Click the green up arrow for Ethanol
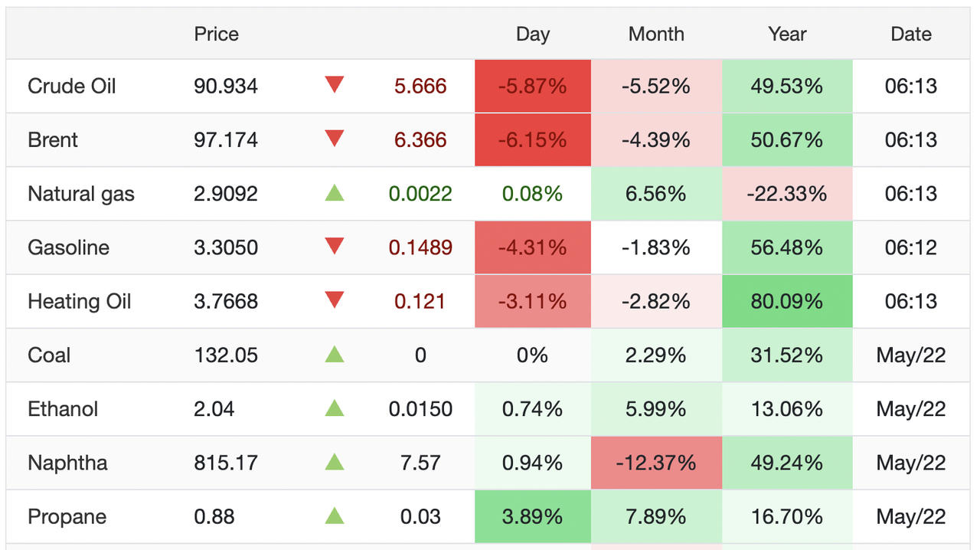 pos(335,408)
